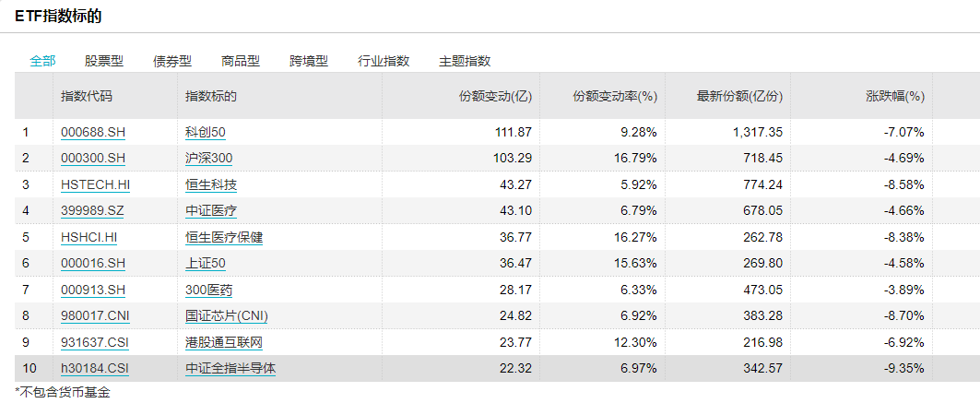
Task: Open index code 000688.SH link
Action: [x=92, y=132]
